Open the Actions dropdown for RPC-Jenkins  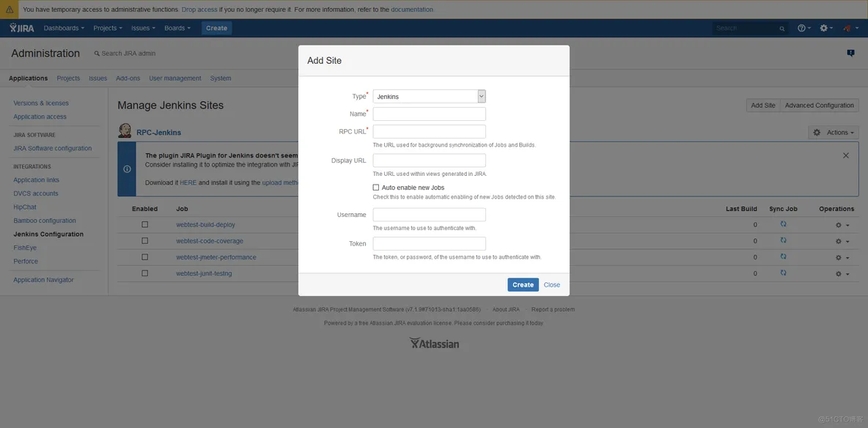(834, 133)
